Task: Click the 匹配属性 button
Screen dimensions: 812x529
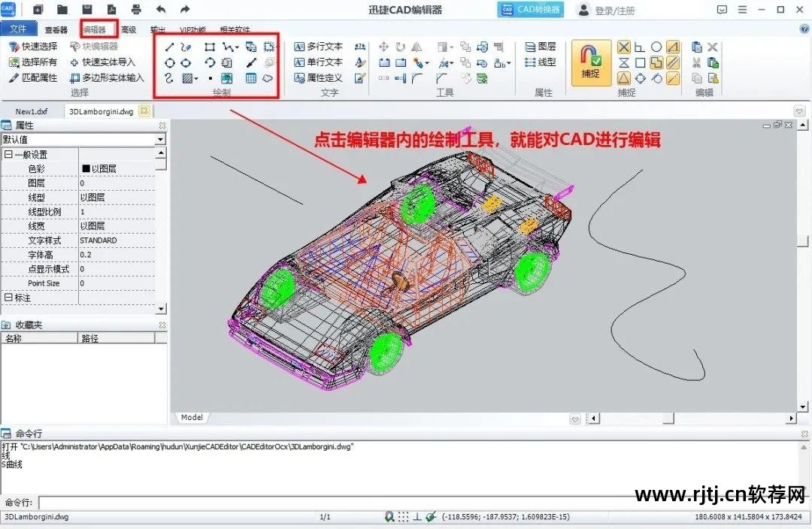Action: tap(33, 78)
